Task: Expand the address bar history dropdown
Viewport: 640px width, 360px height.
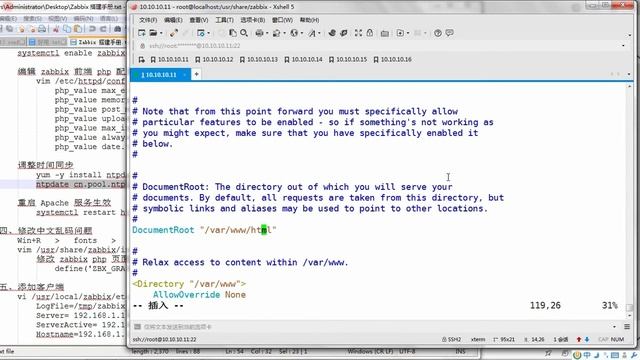Action: (x=623, y=46)
